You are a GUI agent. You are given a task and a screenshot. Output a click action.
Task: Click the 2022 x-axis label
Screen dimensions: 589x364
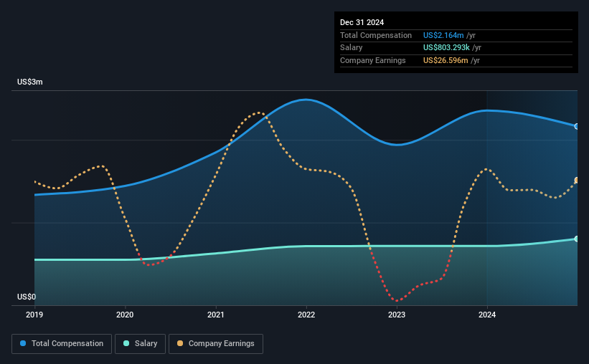coord(306,315)
